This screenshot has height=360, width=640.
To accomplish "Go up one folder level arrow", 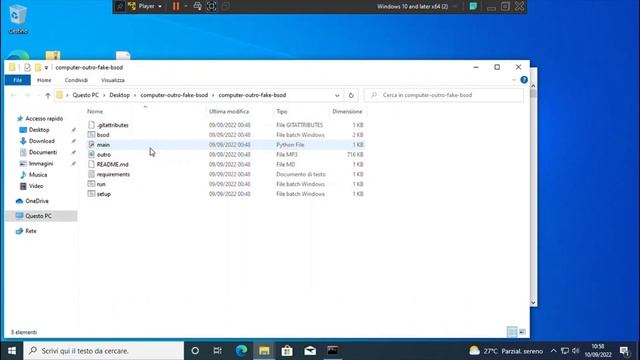I will (x=48, y=95).
